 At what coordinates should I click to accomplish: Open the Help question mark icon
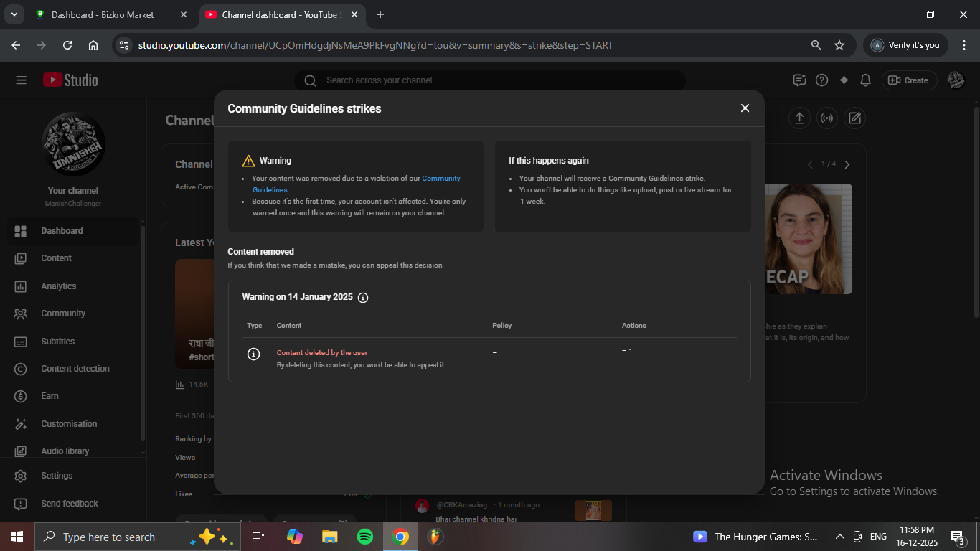(822, 80)
